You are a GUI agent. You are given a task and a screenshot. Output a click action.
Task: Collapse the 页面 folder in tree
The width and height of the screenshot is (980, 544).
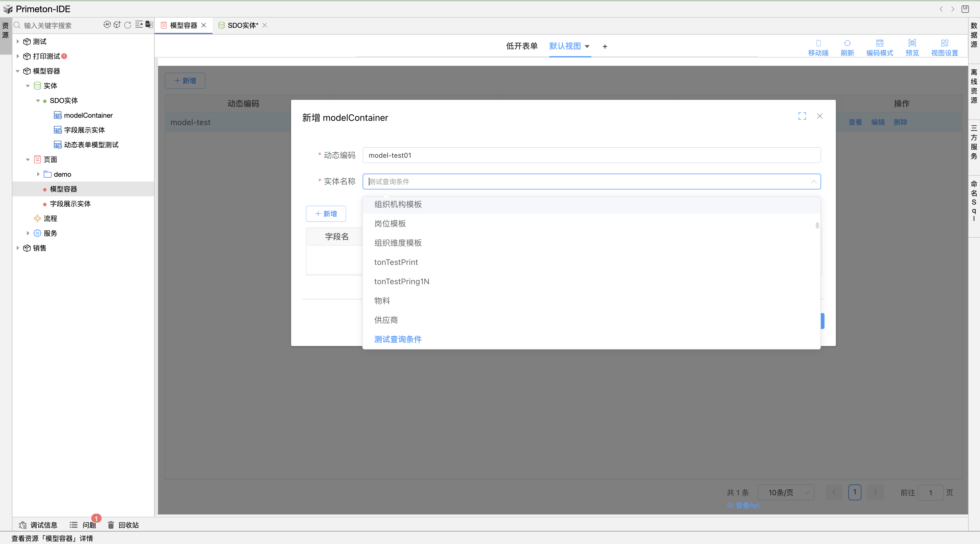tap(28, 160)
